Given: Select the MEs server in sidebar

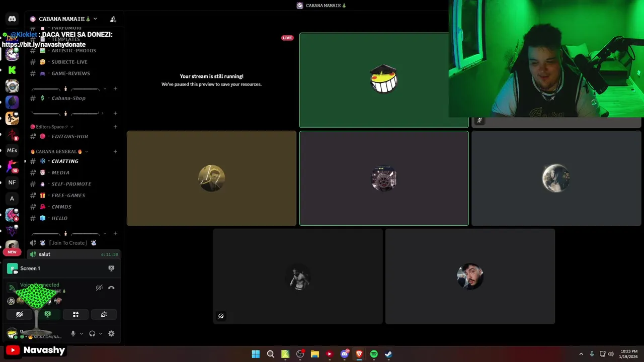Looking at the screenshot, I should click(12, 150).
